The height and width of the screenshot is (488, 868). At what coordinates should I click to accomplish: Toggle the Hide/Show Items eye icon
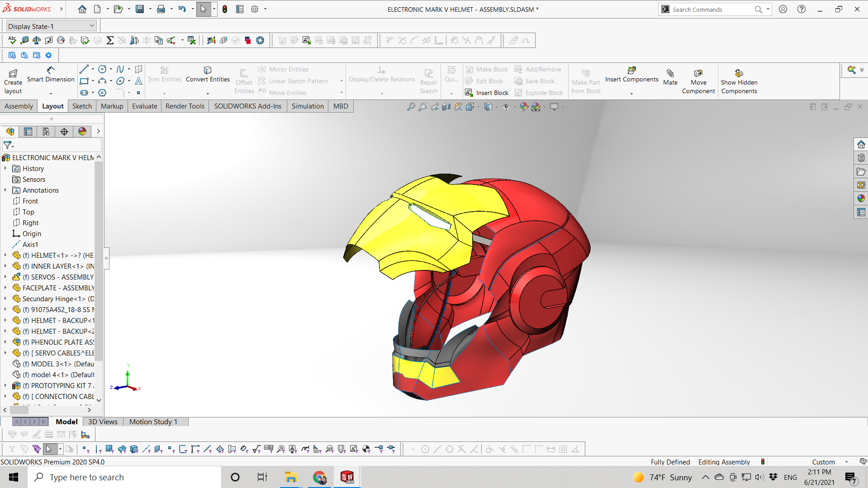pos(506,107)
